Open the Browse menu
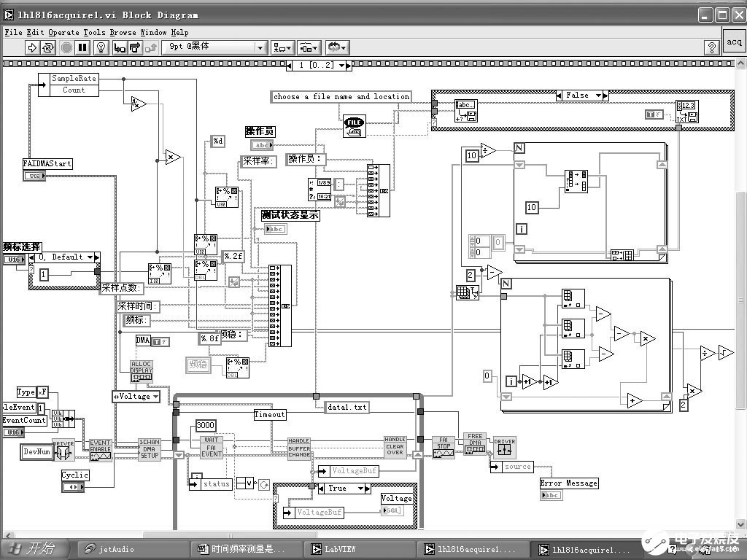Image resolution: width=747 pixels, height=560 pixels. click(x=123, y=32)
